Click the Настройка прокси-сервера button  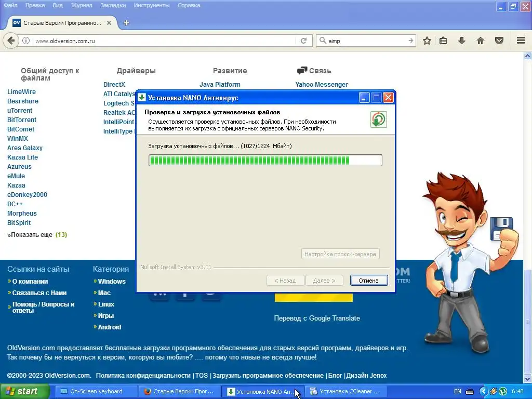pos(340,254)
